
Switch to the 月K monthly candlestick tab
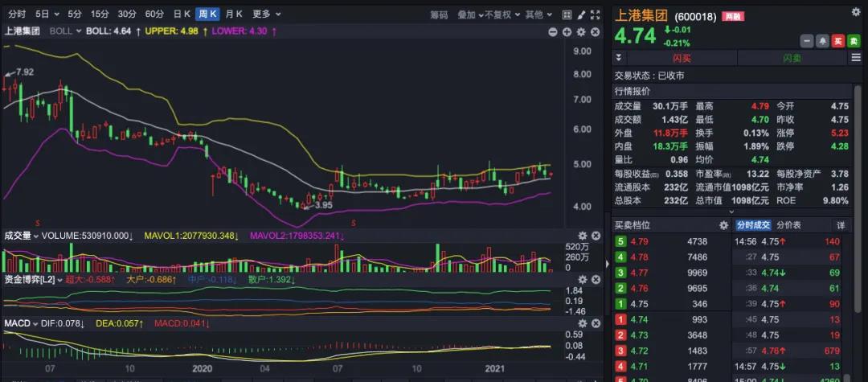(x=234, y=14)
